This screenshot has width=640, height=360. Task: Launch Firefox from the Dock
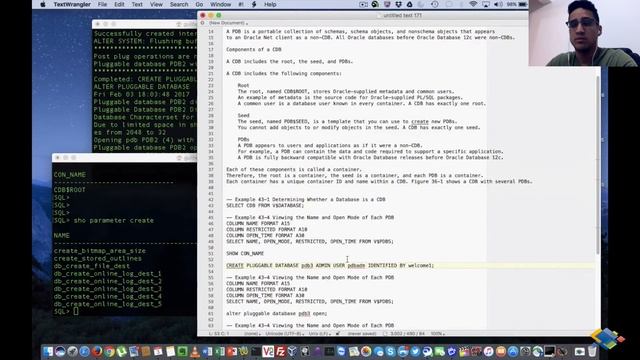pyautogui.click(x=97, y=351)
